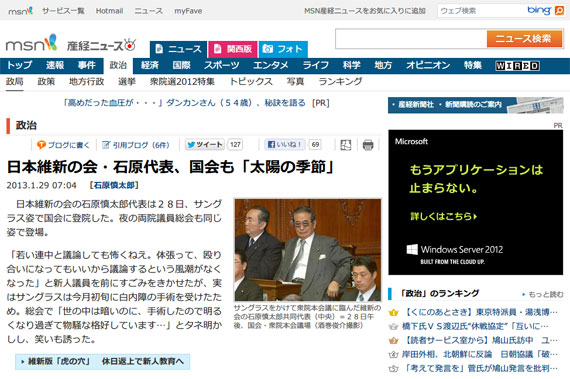
Task: Open 国際 in main navigation
Action: click(x=181, y=65)
